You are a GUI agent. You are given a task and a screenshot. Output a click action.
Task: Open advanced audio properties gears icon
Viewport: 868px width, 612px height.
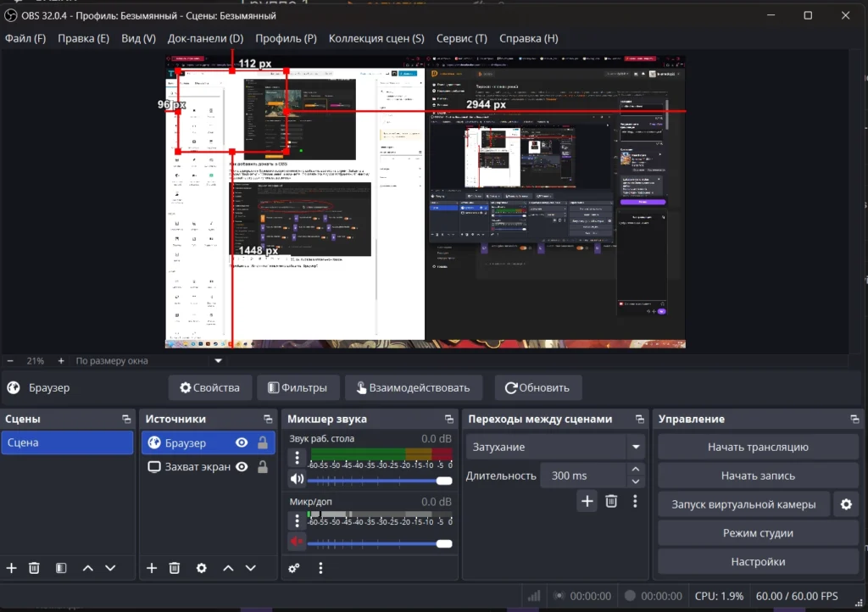pos(294,568)
